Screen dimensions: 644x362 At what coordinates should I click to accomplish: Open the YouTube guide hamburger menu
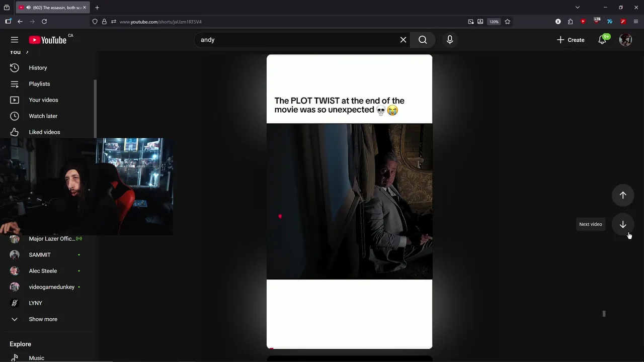pyautogui.click(x=15, y=40)
